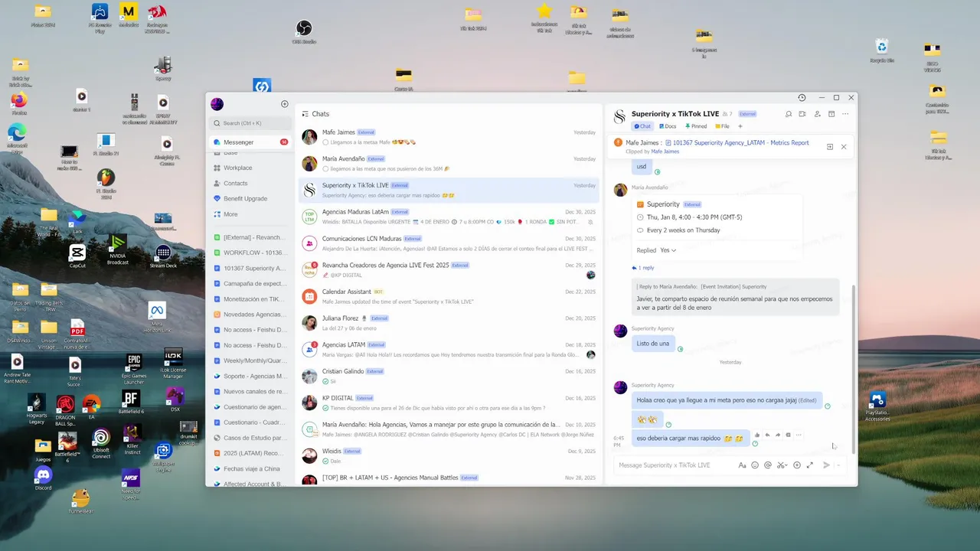
Task: Open the emoji picker in message box
Action: pos(755,465)
